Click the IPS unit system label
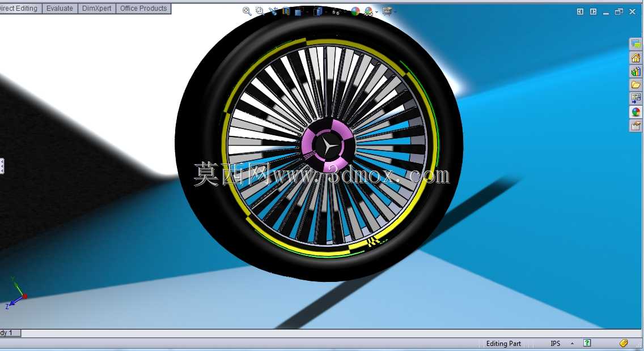Image resolution: width=644 pixels, height=351 pixels. 556,344
